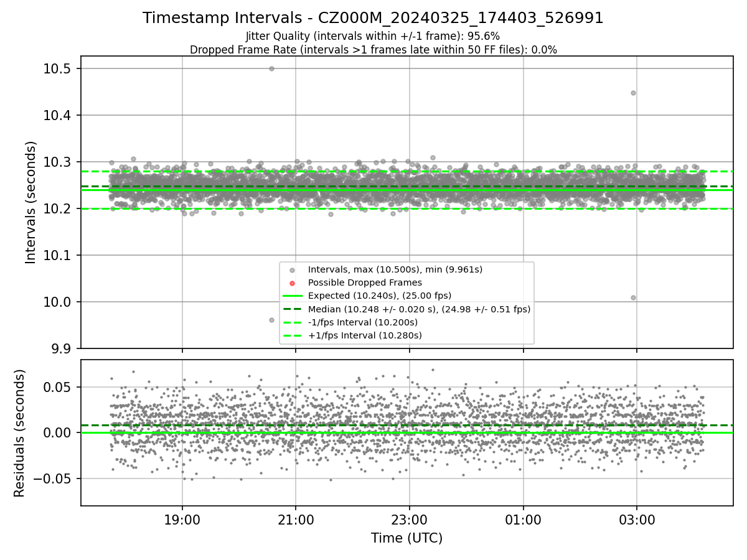Click legend entry Intervals max min
This screenshot has width=747, height=560.
point(395,269)
